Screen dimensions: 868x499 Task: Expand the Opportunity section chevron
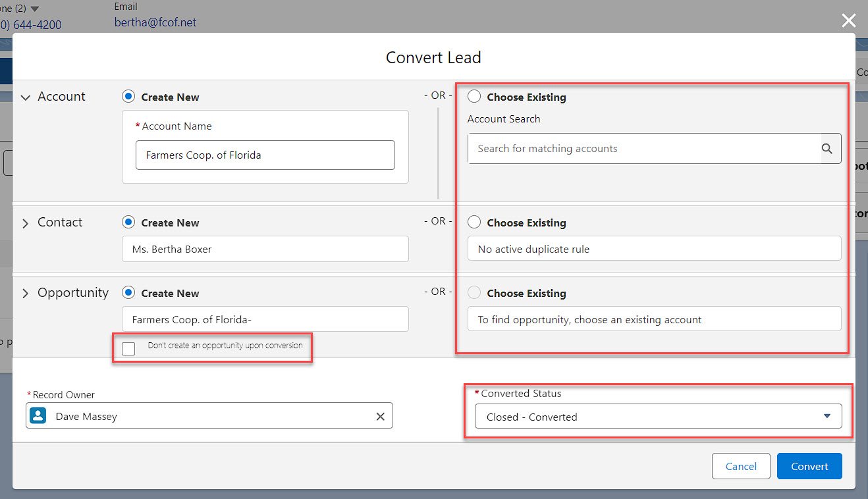[x=26, y=294]
